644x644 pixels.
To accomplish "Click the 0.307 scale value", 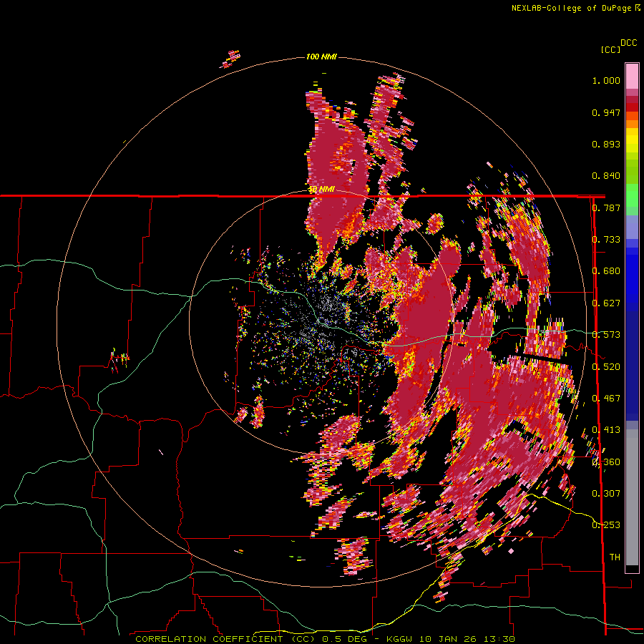I will pos(606,493).
